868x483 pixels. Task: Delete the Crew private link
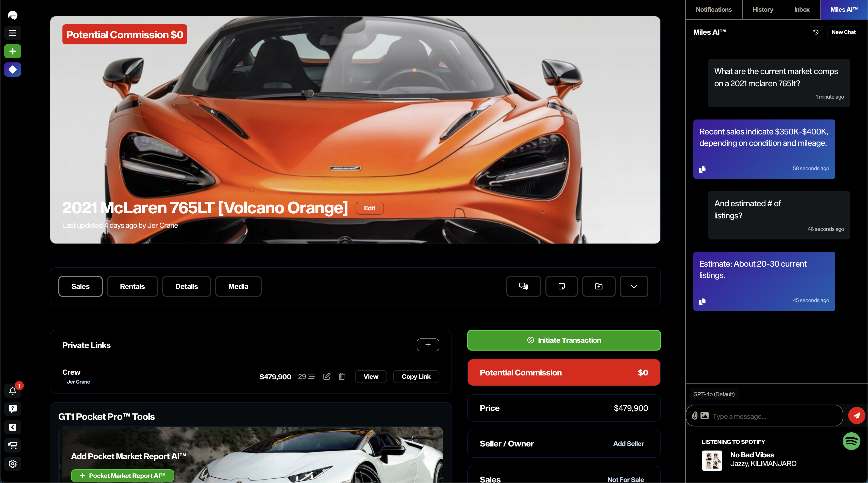[342, 376]
